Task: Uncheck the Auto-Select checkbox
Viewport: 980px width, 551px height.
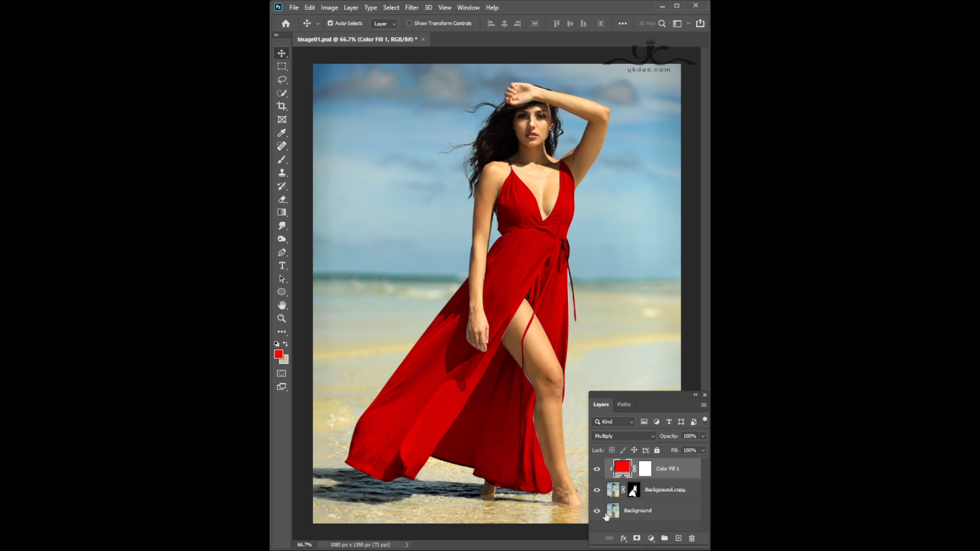Action: coord(330,23)
